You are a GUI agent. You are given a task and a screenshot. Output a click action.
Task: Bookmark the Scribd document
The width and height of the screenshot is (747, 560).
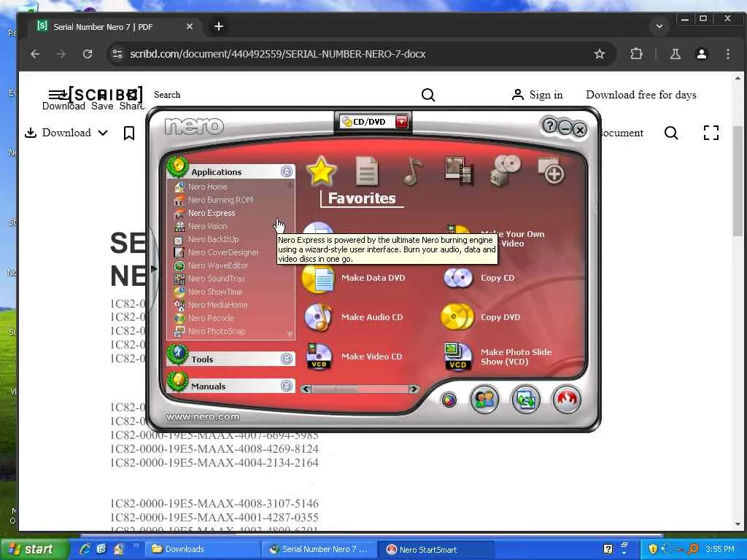click(x=128, y=133)
